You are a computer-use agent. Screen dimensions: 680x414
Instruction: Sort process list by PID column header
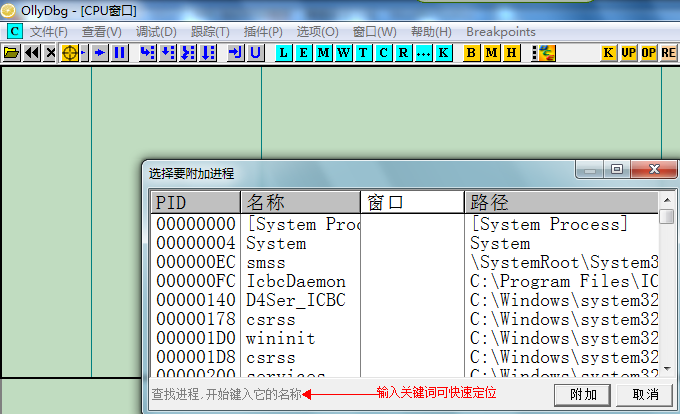click(x=196, y=202)
